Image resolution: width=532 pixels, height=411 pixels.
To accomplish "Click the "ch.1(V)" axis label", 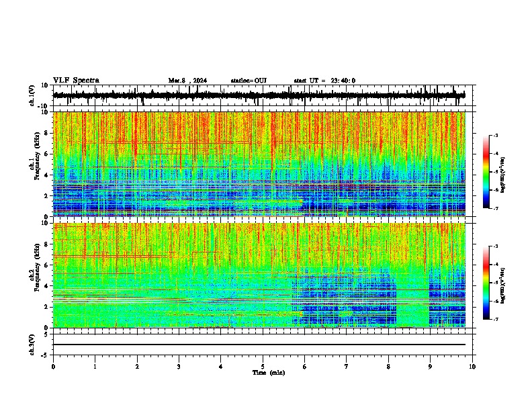I will click(x=32, y=95).
